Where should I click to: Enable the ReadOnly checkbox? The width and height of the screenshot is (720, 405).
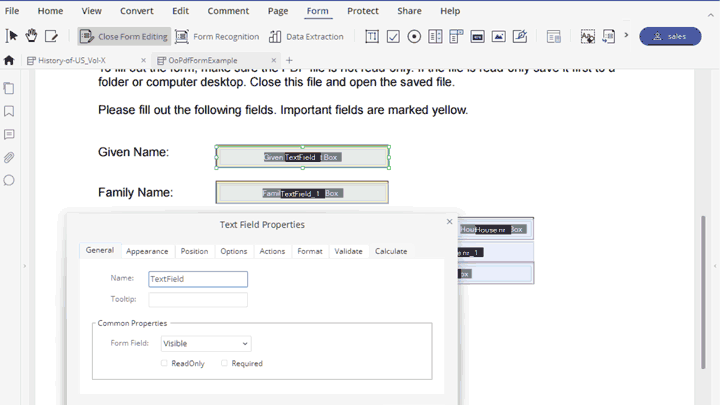(164, 363)
